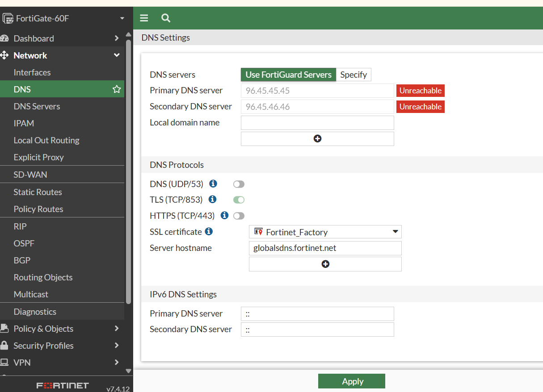Expand the Security Profiles chevron
This screenshot has height=392, width=543.
pos(117,346)
